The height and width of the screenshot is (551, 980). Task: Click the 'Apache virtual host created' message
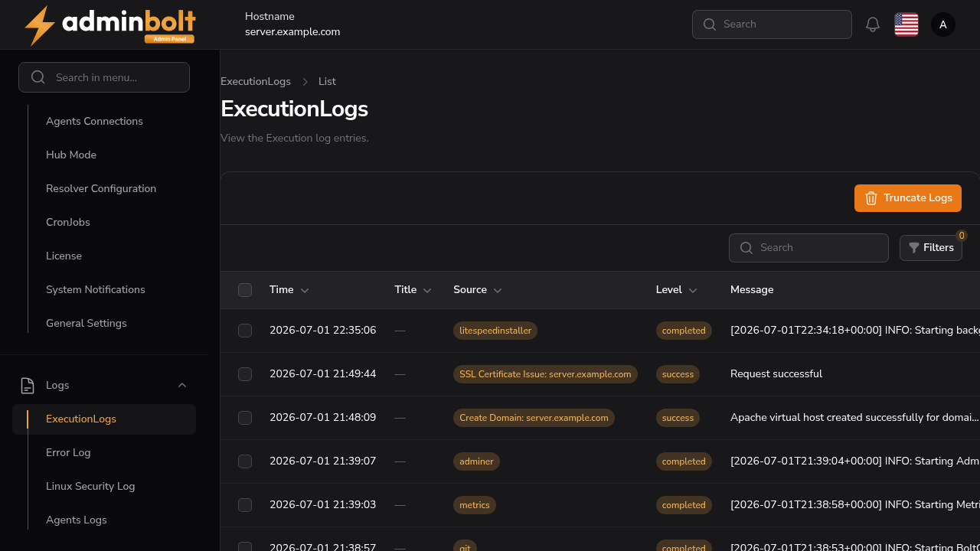click(854, 418)
